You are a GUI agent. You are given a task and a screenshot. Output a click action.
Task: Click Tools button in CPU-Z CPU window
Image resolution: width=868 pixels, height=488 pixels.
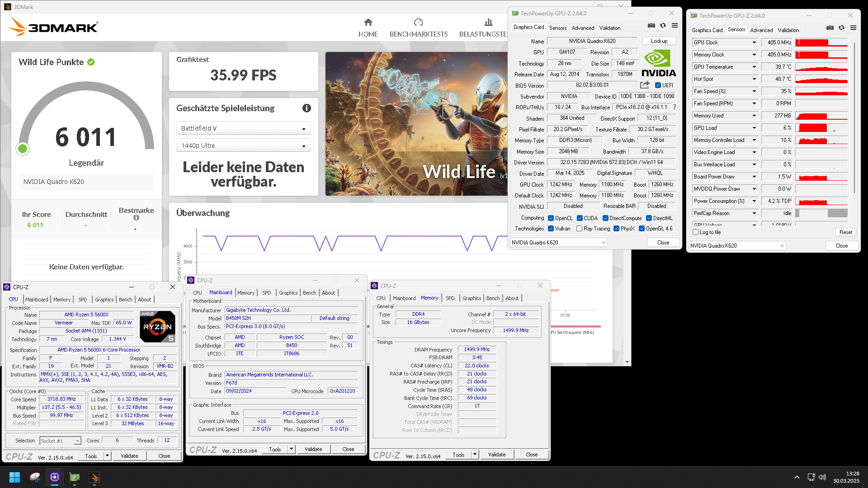click(x=91, y=456)
